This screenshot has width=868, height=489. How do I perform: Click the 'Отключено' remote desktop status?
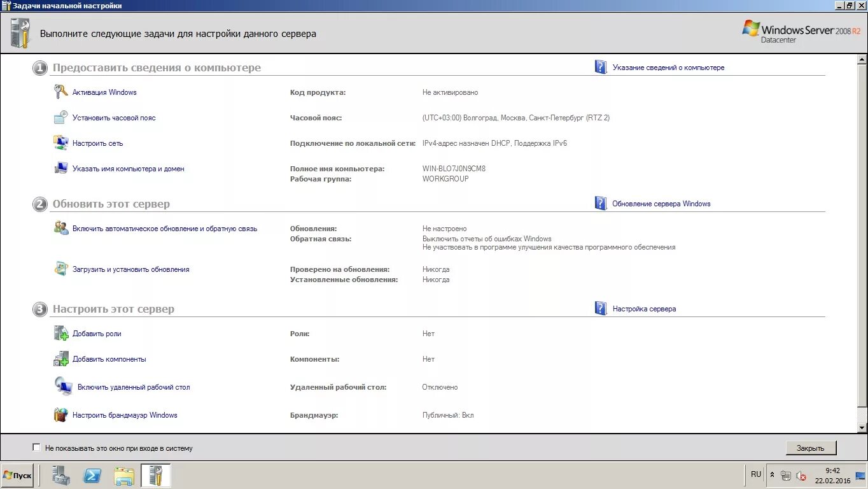pyautogui.click(x=440, y=387)
